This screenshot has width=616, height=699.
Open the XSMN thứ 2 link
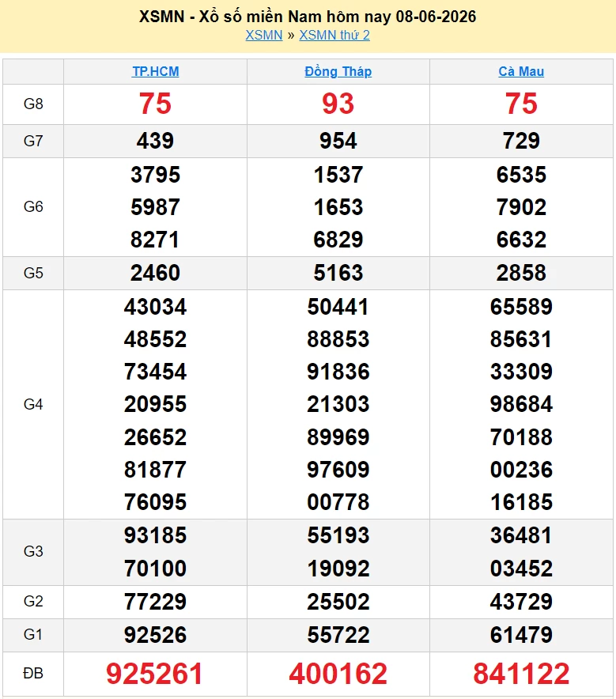pyautogui.click(x=334, y=36)
